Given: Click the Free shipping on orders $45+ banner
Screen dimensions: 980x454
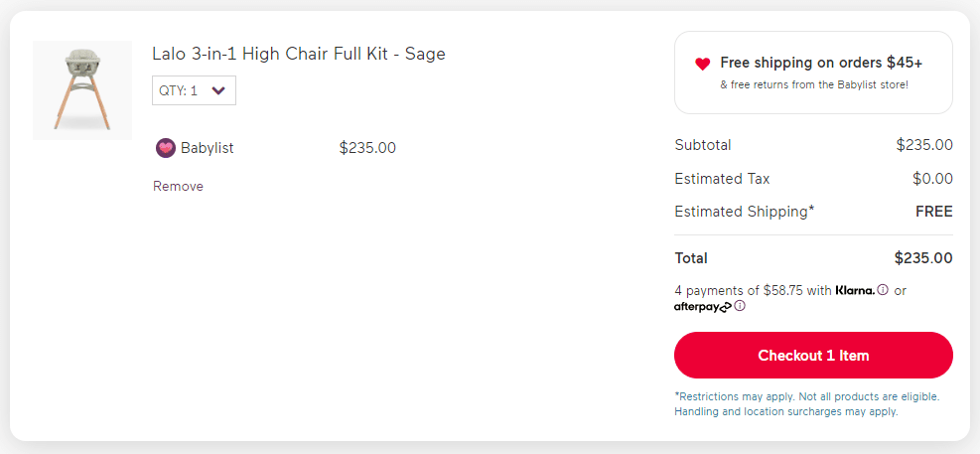Looking at the screenshot, I should (x=813, y=73).
